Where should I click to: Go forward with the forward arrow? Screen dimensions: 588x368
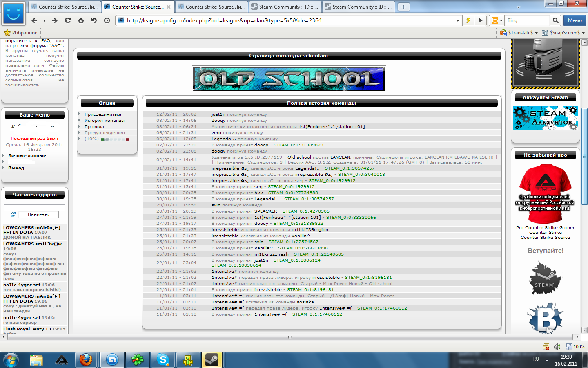(55, 20)
